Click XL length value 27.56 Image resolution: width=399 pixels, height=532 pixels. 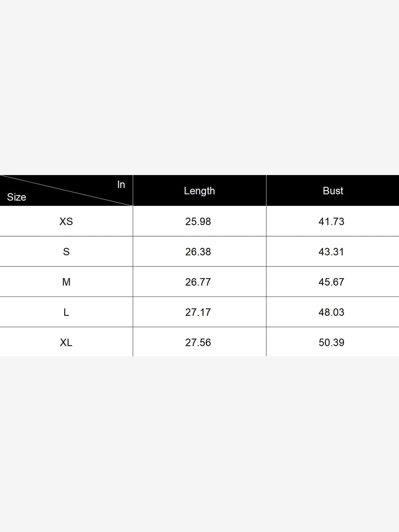click(x=198, y=343)
